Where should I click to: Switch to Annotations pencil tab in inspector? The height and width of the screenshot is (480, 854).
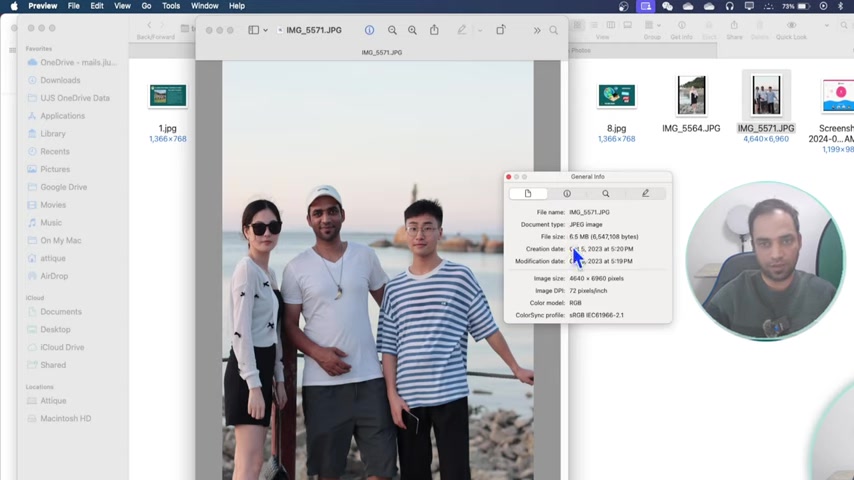(x=645, y=193)
